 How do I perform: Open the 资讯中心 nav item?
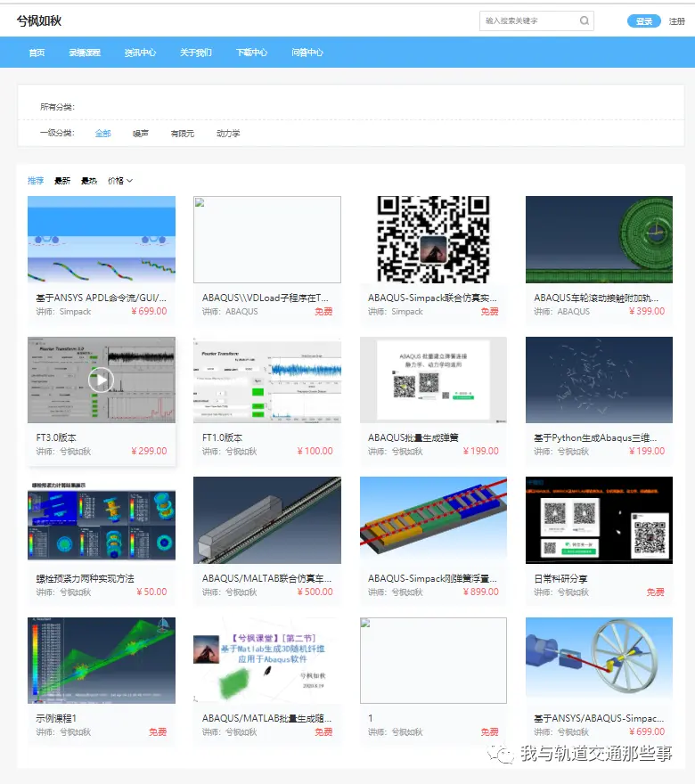coord(140,53)
